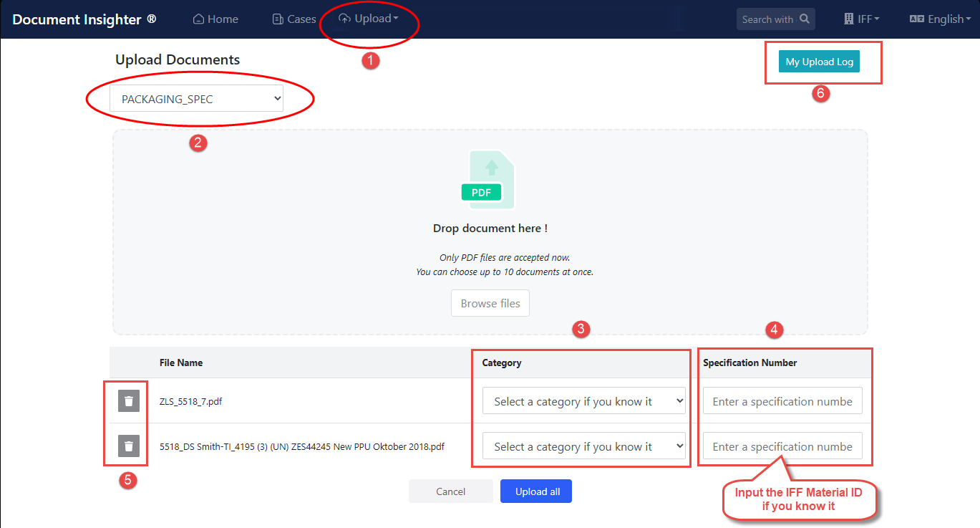980x528 pixels.
Task: Open the Cases page
Action: tap(294, 19)
